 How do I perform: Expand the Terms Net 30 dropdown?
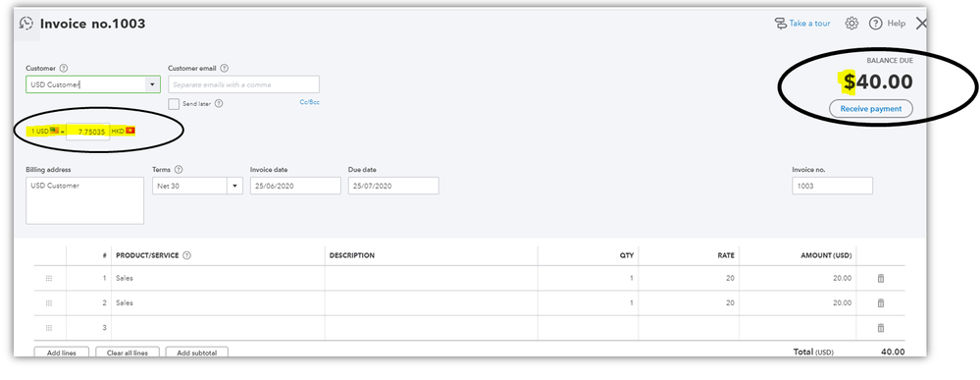point(235,186)
